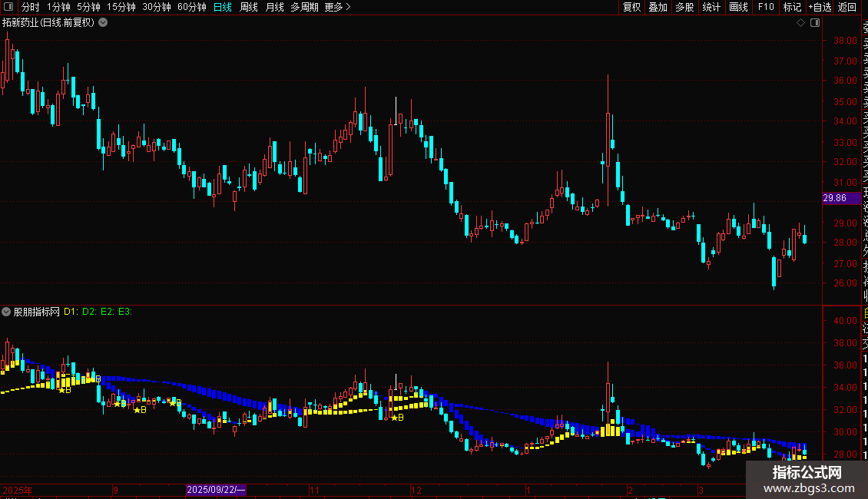Viewport: 868px width, 499px height.
Task: Toggle the right side panel icon
Action: [815, 23]
